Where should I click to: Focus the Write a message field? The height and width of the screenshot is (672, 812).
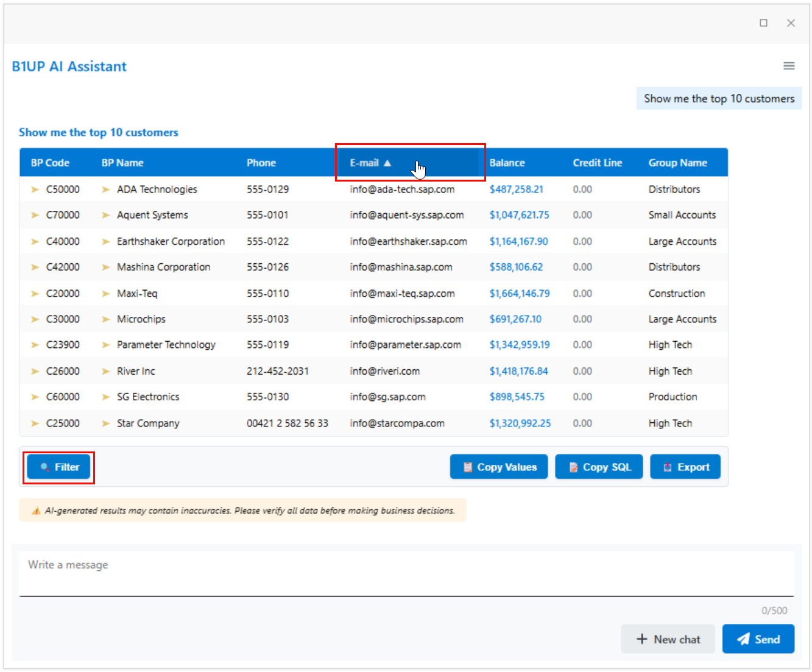click(x=406, y=573)
